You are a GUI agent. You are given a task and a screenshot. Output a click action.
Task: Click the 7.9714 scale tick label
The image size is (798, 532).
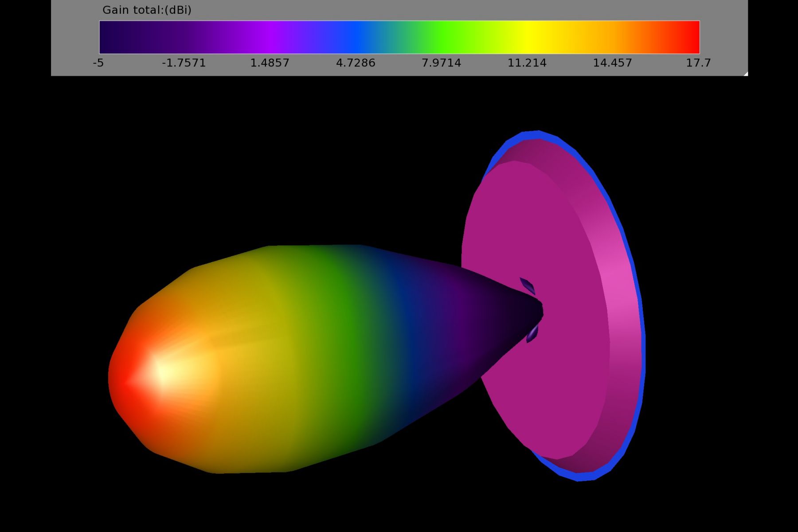[x=441, y=63]
